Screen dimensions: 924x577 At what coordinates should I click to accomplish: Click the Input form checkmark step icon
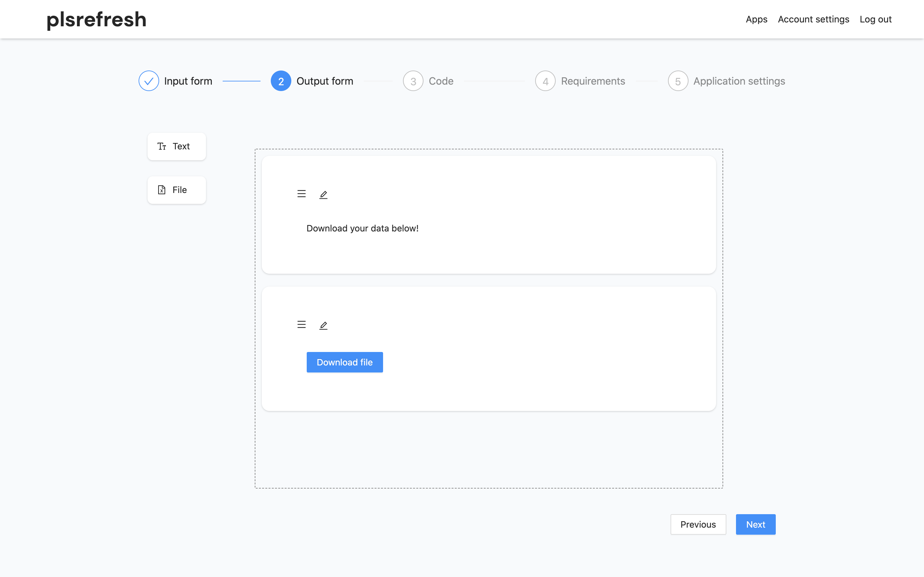pyautogui.click(x=149, y=81)
